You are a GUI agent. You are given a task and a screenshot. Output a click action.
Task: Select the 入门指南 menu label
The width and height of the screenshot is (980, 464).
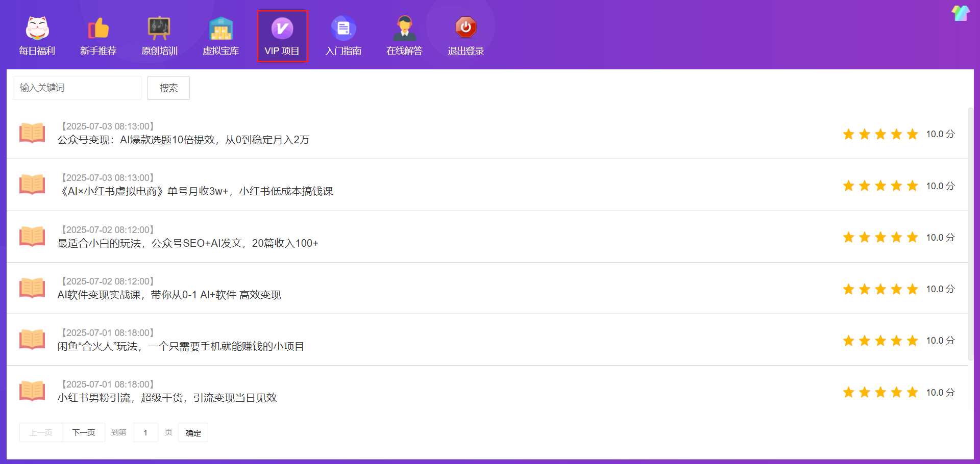click(x=344, y=51)
